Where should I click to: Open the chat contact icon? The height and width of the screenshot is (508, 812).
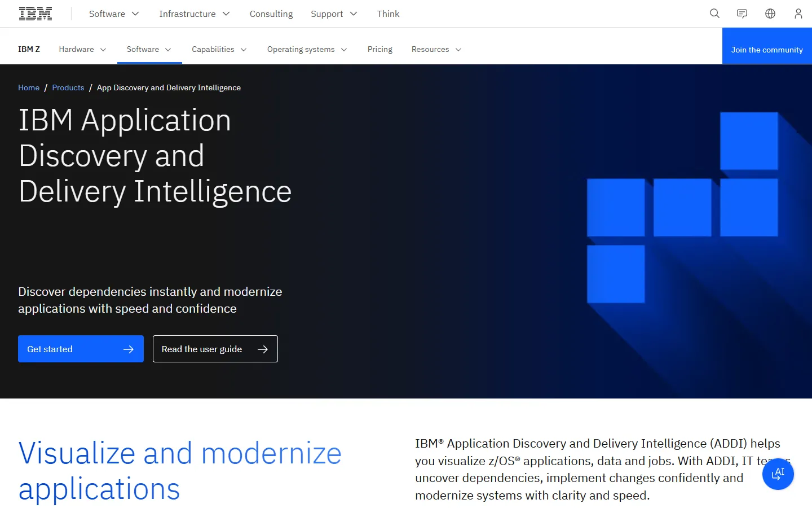click(742, 14)
